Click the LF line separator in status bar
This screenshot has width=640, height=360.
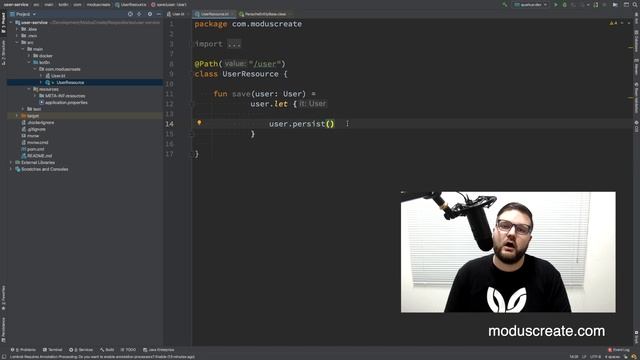584,357
